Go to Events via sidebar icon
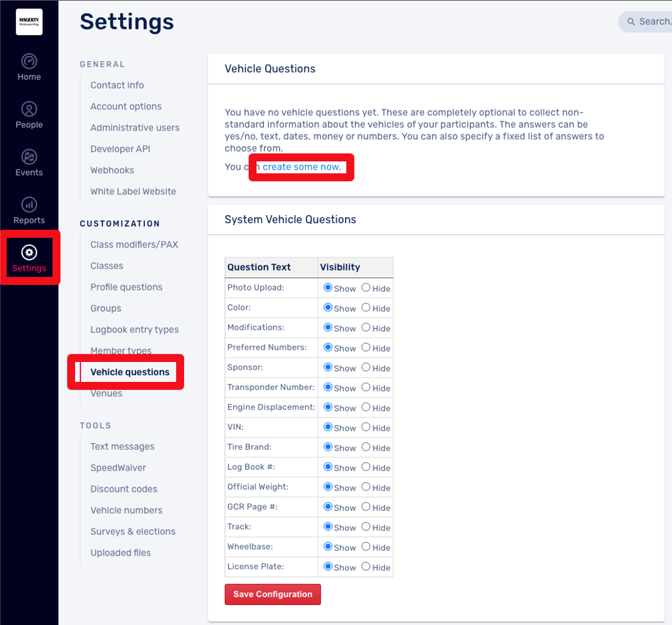672x625 pixels. click(29, 157)
